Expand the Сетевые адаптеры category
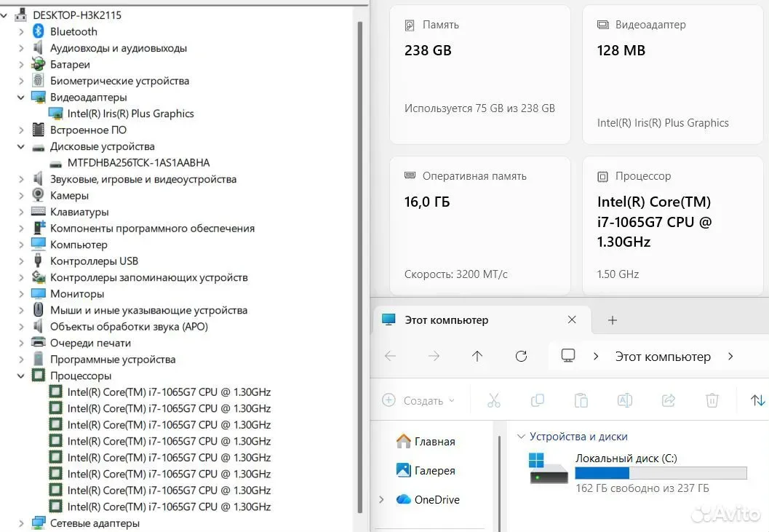 pyautogui.click(x=21, y=523)
